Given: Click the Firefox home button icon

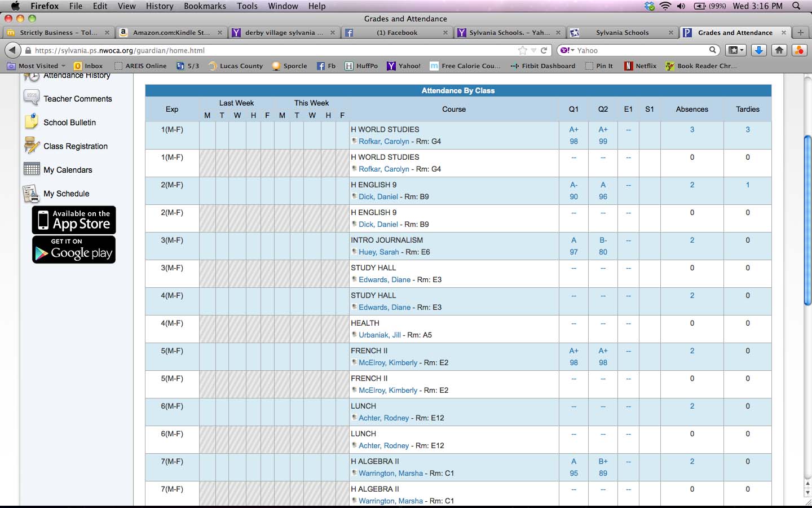Looking at the screenshot, I should click(779, 50).
